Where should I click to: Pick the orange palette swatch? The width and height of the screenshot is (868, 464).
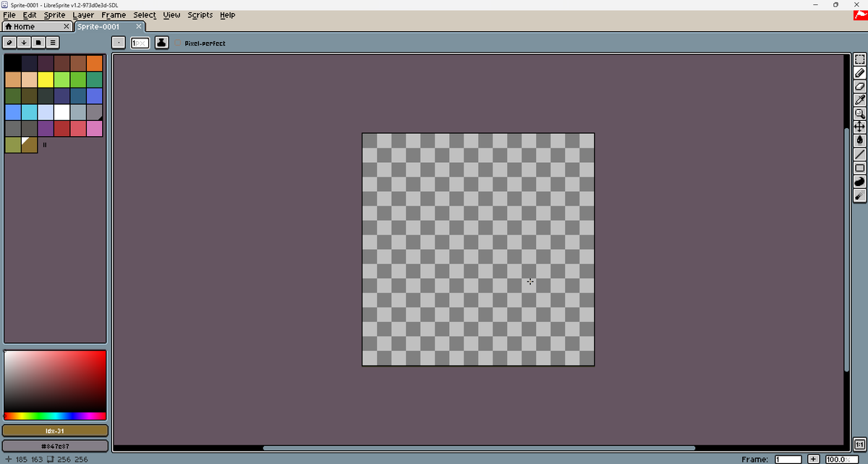[x=94, y=63]
